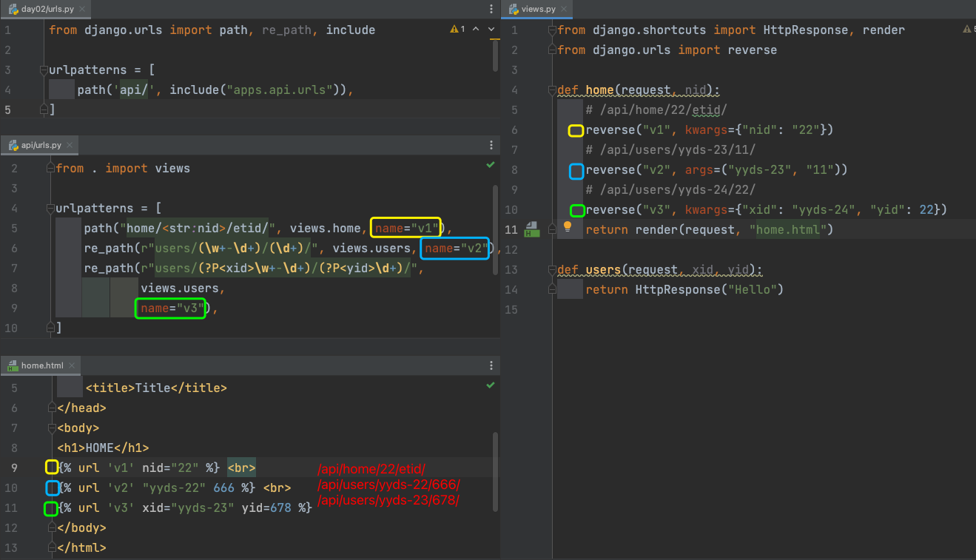Screen dimensions: 976x560
Task: Collapse the body tag fold in home.html
Action: [52, 428]
